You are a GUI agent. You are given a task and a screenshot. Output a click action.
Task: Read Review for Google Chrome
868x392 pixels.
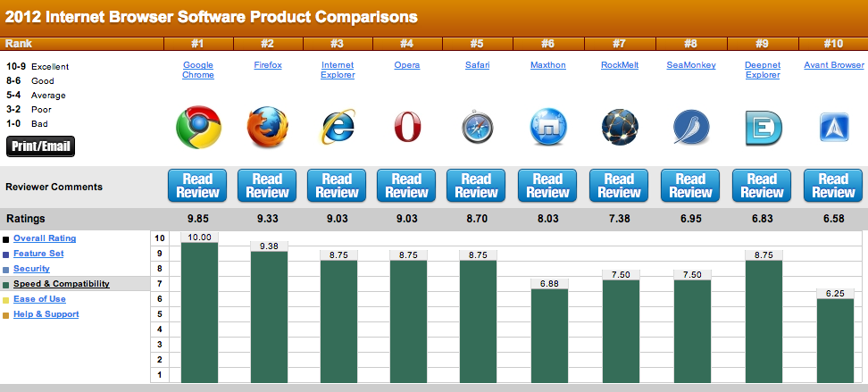click(x=197, y=186)
